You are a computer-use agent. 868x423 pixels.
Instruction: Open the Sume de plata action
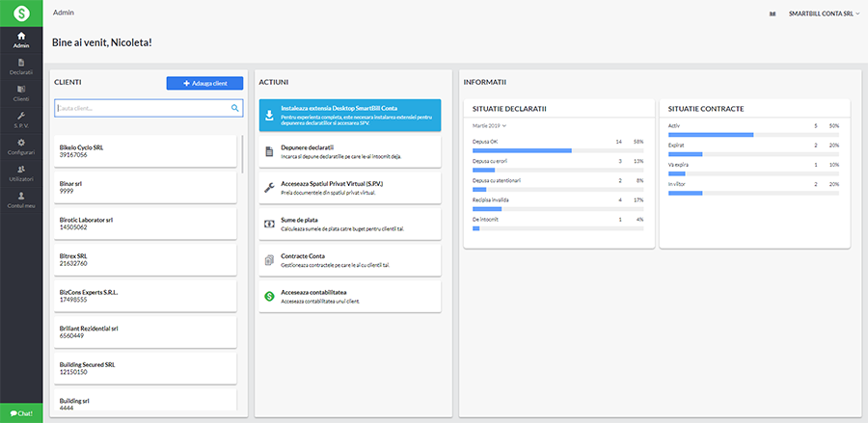pos(349,224)
